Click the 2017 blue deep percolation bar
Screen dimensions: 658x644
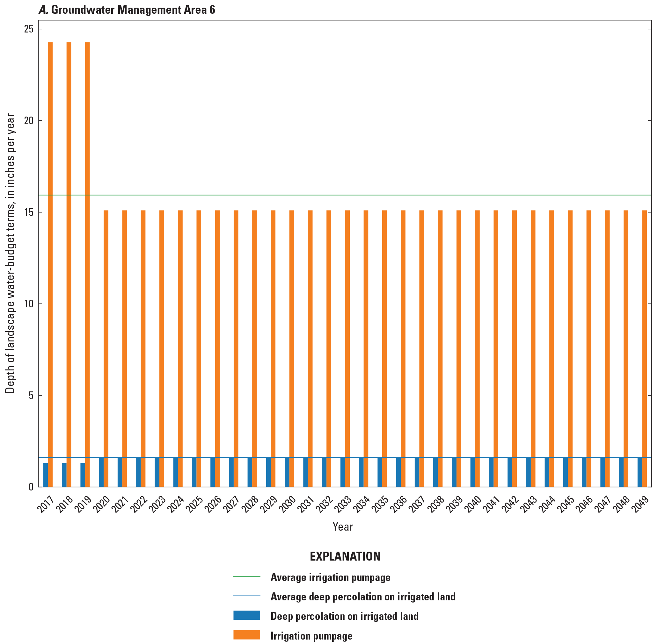coord(45,475)
